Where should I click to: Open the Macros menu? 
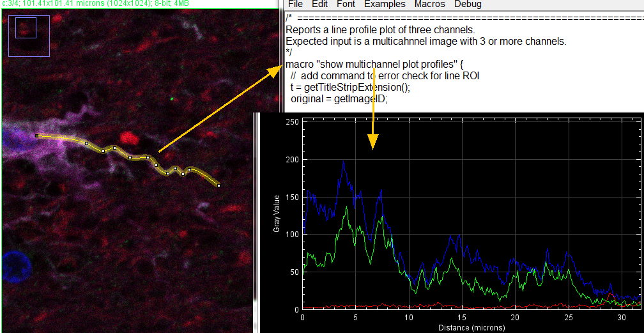tap(430, 4)
